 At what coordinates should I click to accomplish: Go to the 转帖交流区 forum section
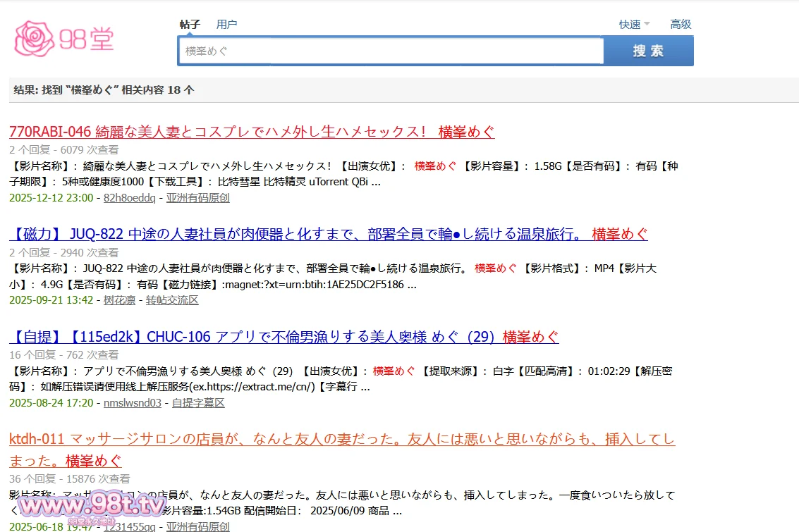click(172, 300)
